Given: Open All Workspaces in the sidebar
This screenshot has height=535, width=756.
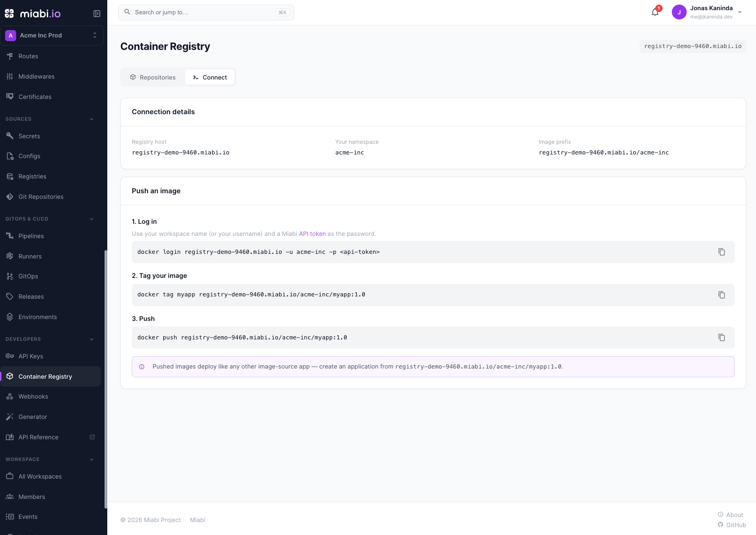Looking at the screenshot, I should [x=50, y=476].
